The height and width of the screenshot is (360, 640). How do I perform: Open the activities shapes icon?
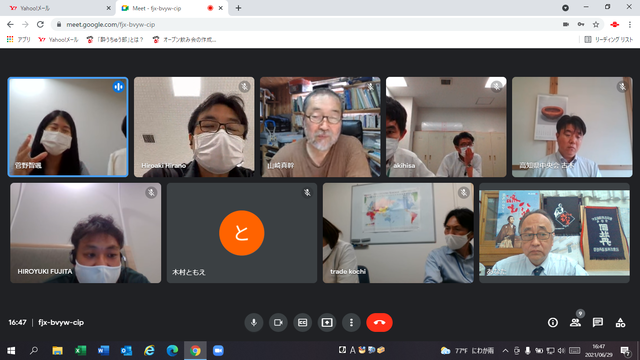[x=620, y=322]
